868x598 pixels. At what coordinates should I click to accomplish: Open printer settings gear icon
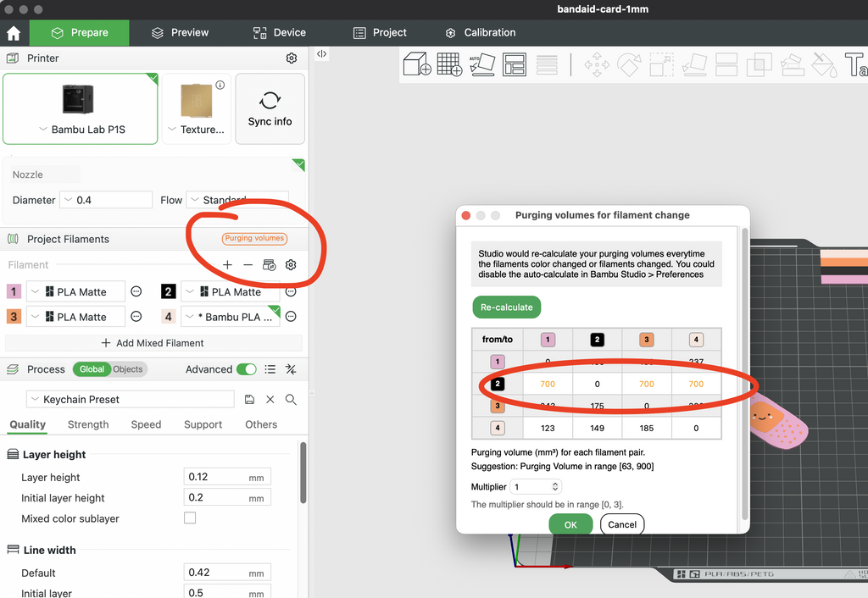[292, 58]
